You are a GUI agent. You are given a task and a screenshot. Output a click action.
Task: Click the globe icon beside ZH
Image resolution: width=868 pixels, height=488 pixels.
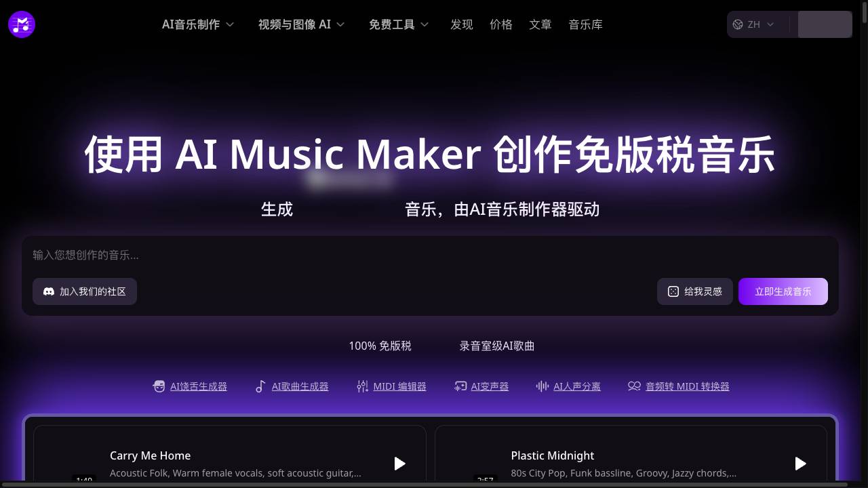tap(738, 24)
